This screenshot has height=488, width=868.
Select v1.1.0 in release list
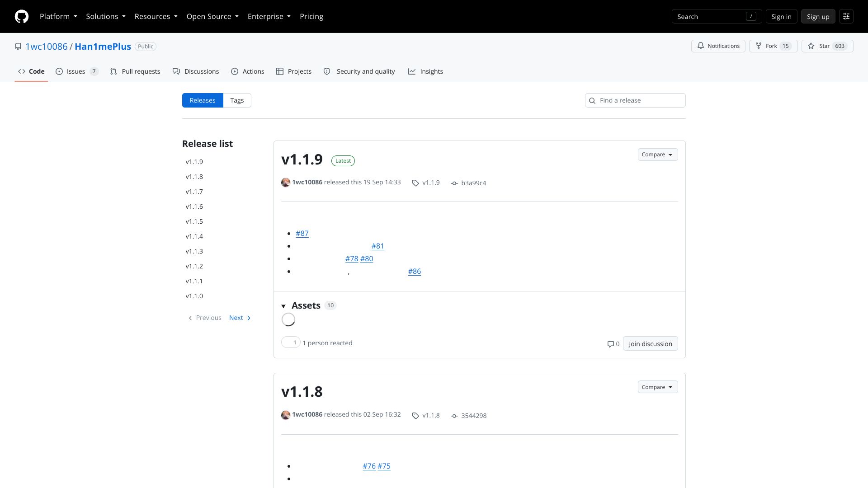[194, 296]
